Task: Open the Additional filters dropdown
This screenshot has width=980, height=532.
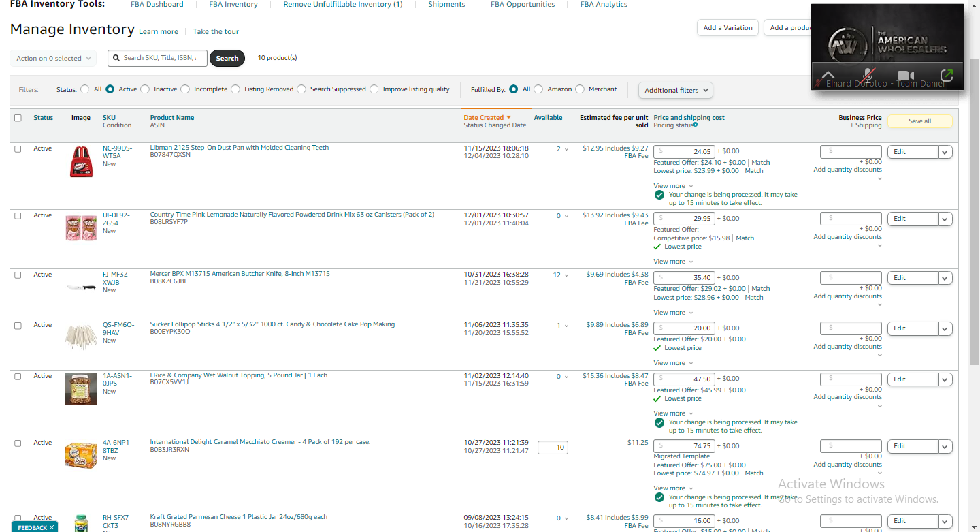Action: 676,90
